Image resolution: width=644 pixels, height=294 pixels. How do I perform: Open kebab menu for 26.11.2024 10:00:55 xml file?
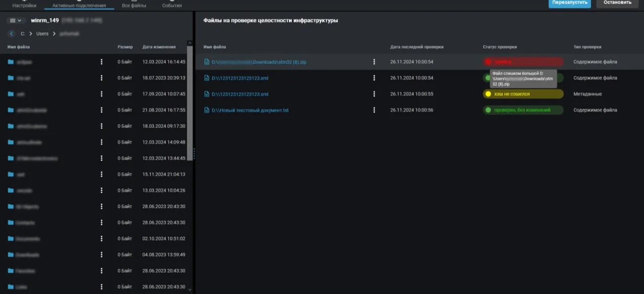(x=374, y=94)
